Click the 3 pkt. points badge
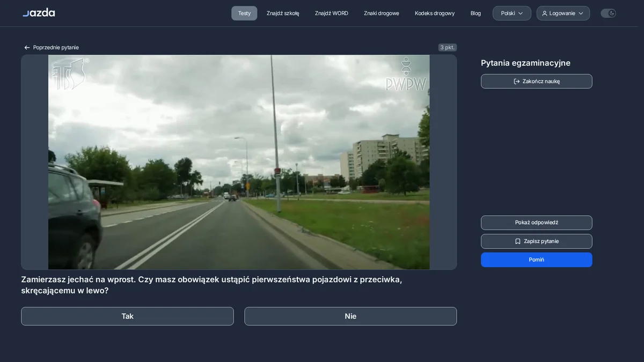 click(x=448, y=47)
